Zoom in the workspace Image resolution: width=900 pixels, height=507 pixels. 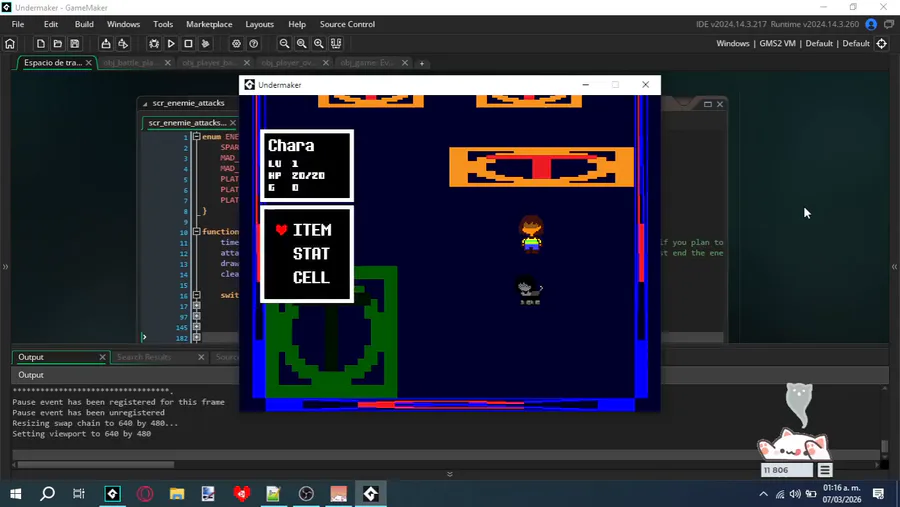[x=319, y=44]
